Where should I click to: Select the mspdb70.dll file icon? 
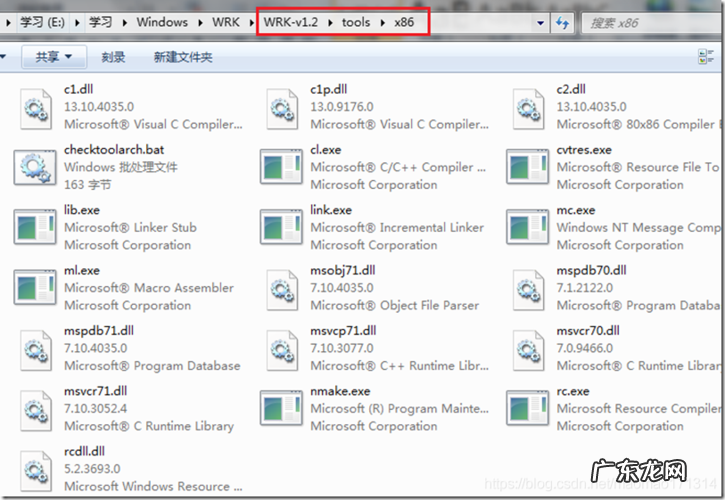click(528, 290)
